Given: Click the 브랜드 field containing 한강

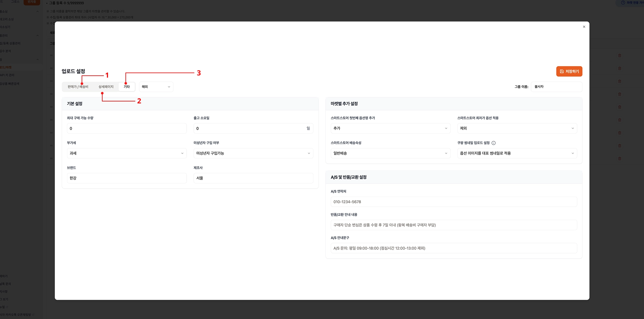Looking at the screenshot, I should [127, 178].
